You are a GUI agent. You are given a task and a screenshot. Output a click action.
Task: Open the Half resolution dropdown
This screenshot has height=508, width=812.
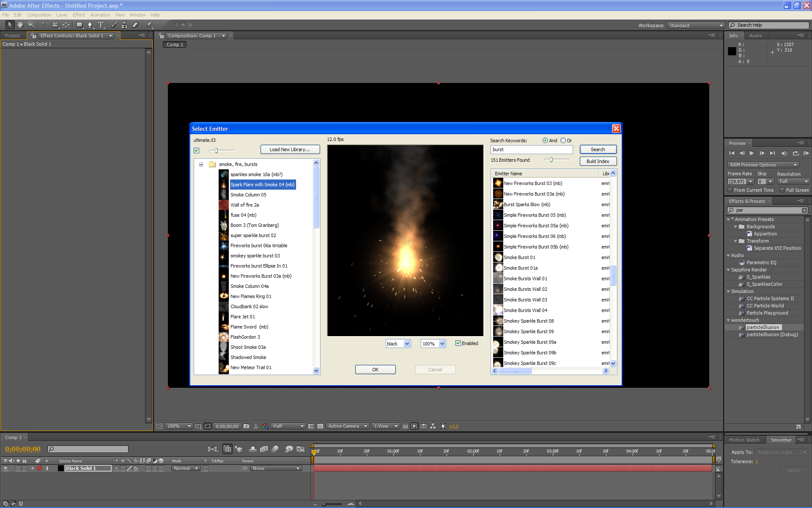302,426
